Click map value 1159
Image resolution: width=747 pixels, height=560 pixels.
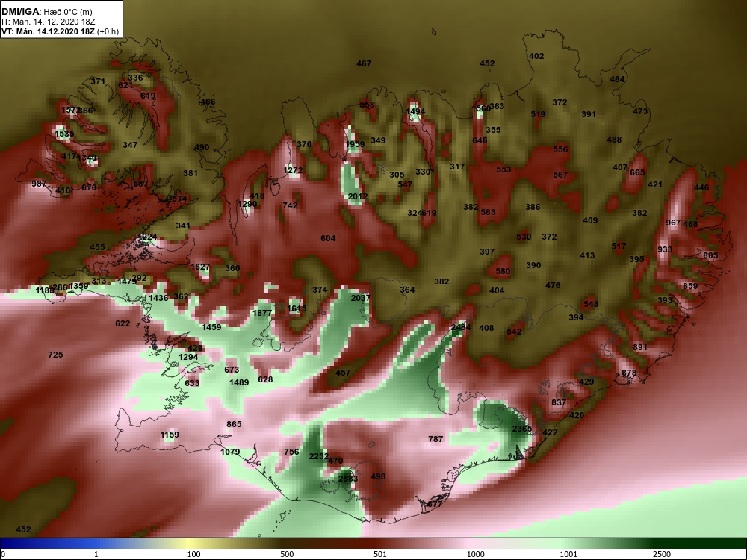(x=170, y=435)
